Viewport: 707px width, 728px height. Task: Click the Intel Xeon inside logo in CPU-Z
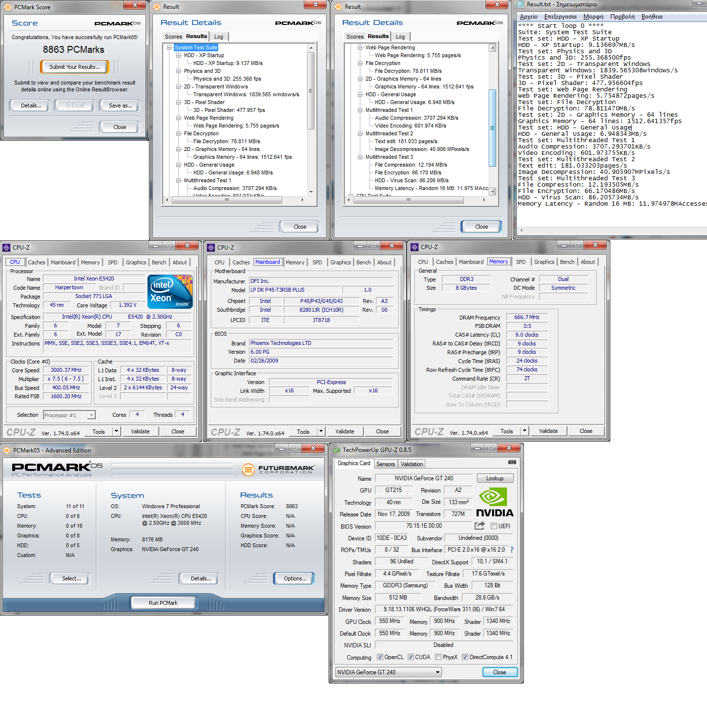tap(170, 292)
